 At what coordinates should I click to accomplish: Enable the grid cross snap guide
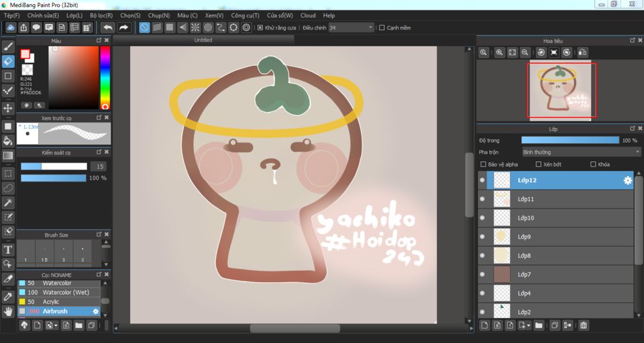pyautogui.click(x=170, y=28)
